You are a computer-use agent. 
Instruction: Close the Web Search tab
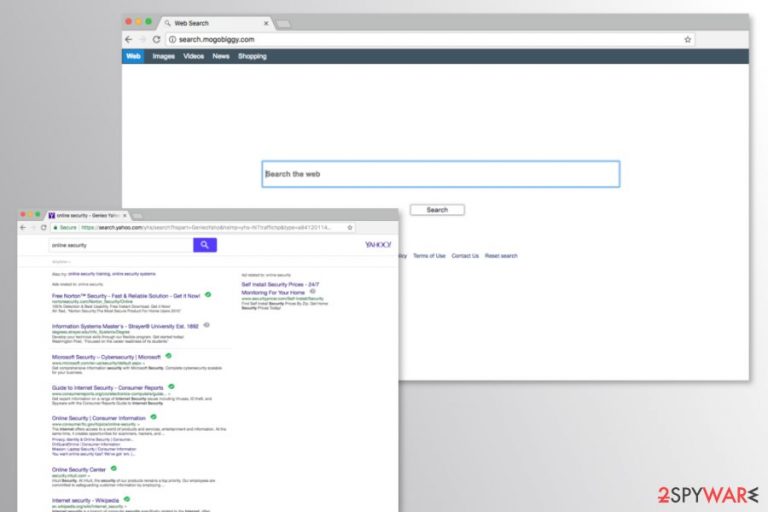coord(266,23)
